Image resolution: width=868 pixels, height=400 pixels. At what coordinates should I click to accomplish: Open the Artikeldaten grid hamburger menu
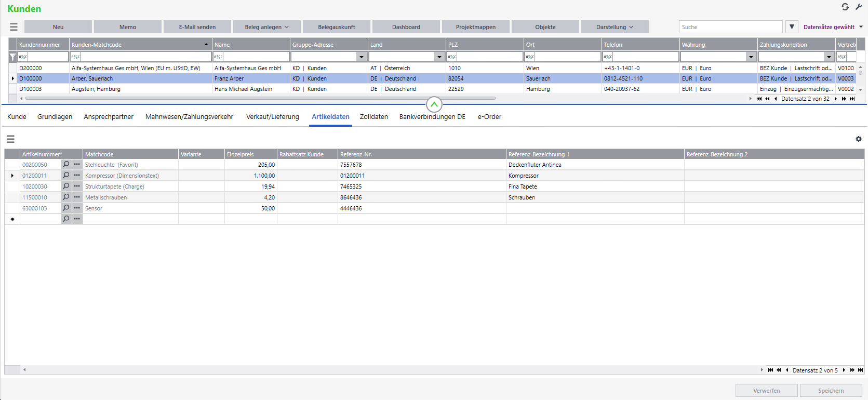coord(10,139)
